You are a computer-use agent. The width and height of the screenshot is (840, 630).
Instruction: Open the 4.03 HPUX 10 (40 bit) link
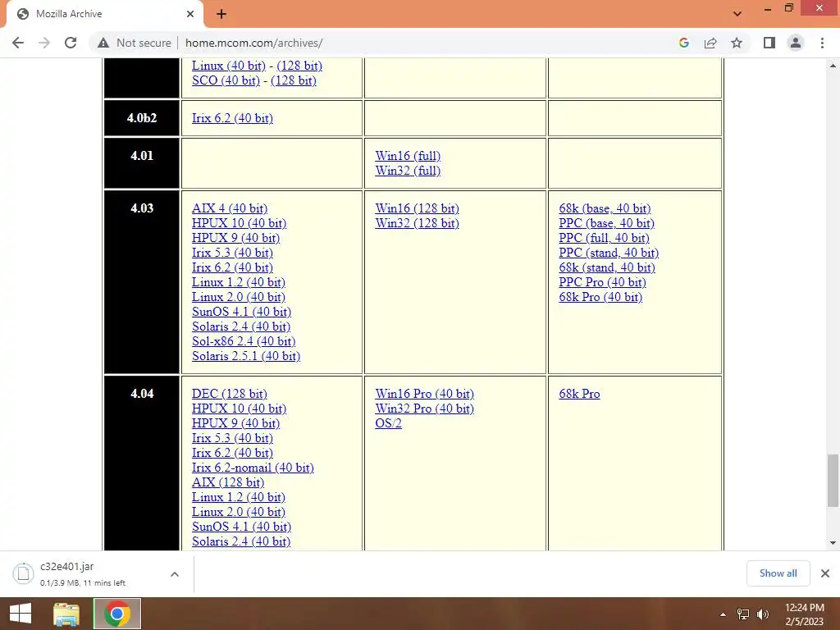click(x=239, y=223)
